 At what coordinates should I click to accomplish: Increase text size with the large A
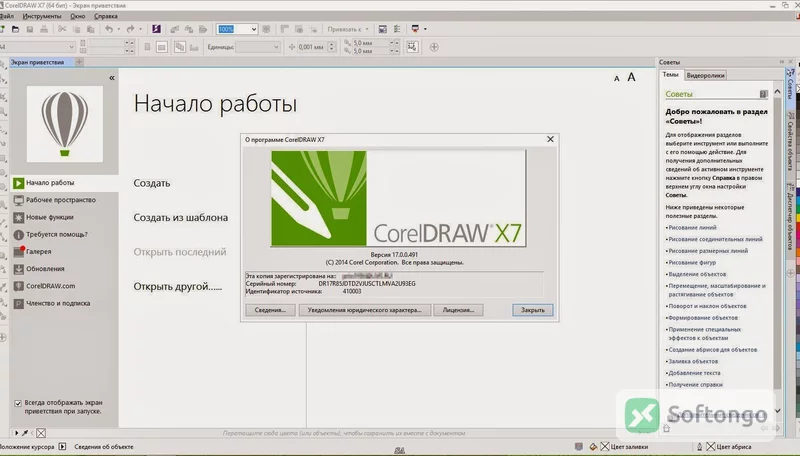click(631, 77)
